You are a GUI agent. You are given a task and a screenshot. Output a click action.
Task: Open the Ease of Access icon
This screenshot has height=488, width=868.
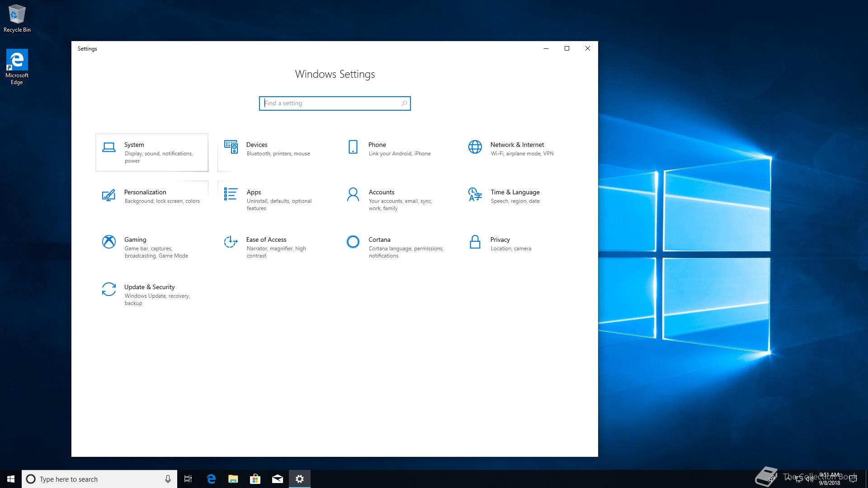pos(231,242)
